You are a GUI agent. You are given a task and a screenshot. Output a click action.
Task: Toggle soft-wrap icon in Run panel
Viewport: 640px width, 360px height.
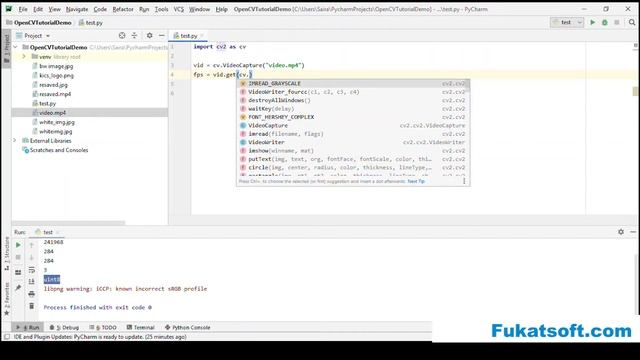[31, 270]
